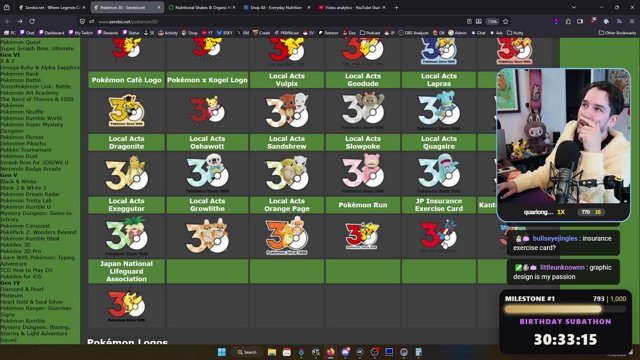Expand the list all tabs chevron
This screenshot has width=640, height=360.
click(574, 7)
